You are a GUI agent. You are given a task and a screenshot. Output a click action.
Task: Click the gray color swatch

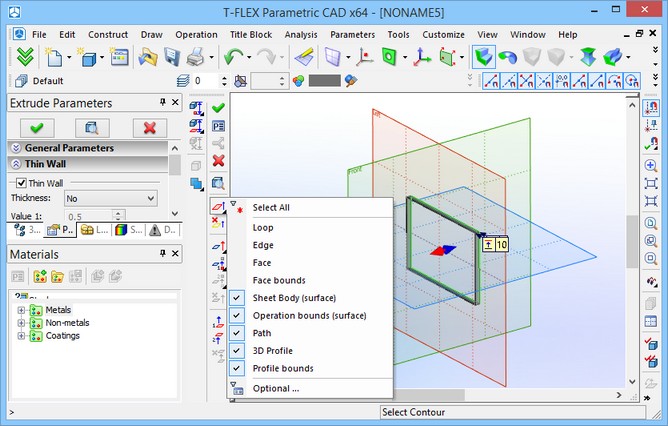tap(325, 81)
